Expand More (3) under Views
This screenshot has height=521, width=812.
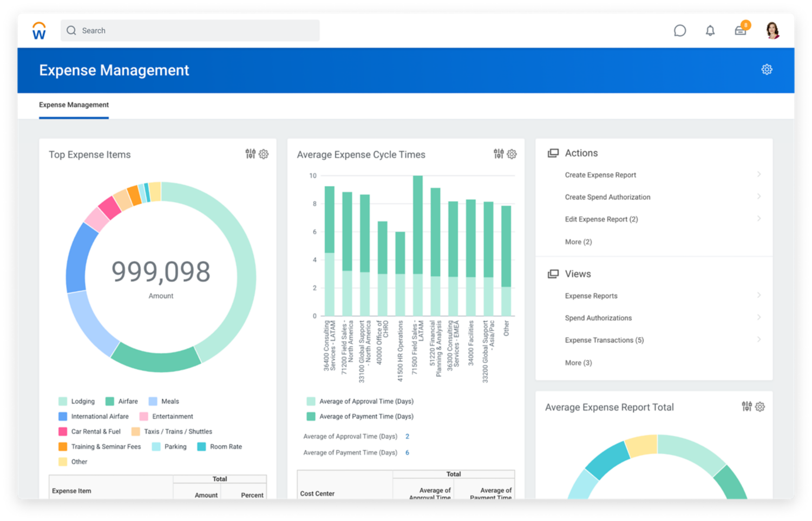click(578, 362)
